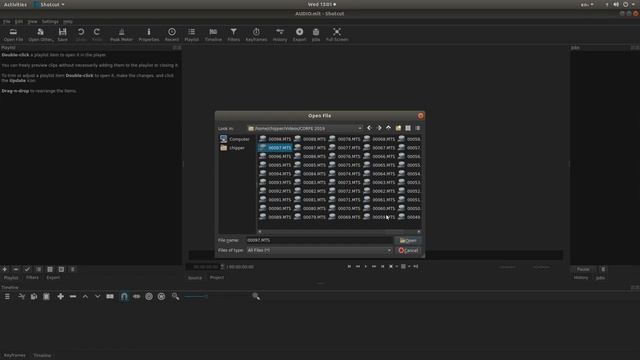Create new folder in Open File dialog
Viewport: 640px width, 360px height.
(398, 128)
